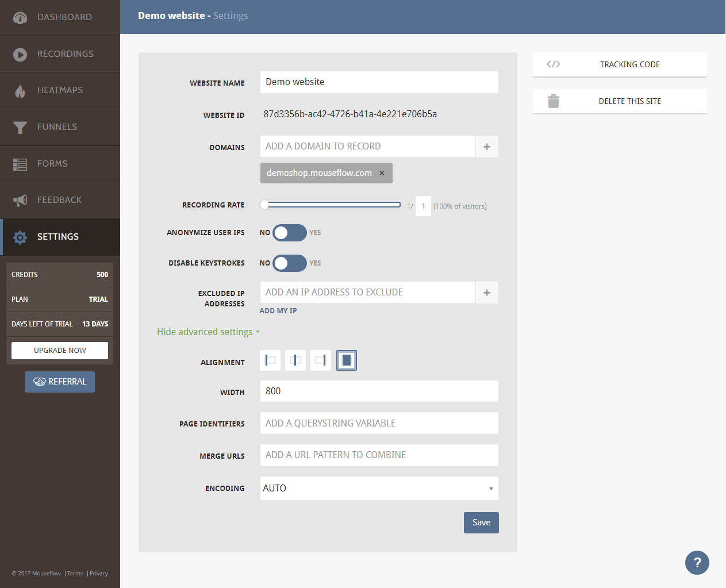Select the right alignment icon
This screenshot has width=726, height=588.
point(321,360)
